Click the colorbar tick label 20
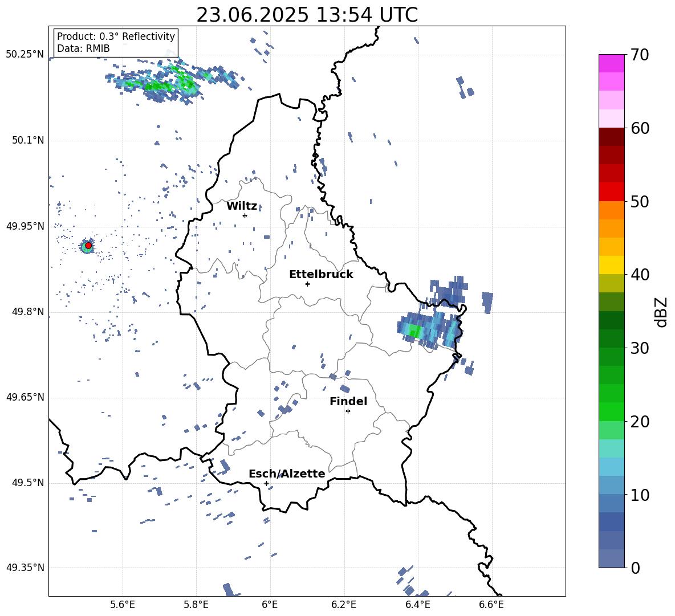 640,421
